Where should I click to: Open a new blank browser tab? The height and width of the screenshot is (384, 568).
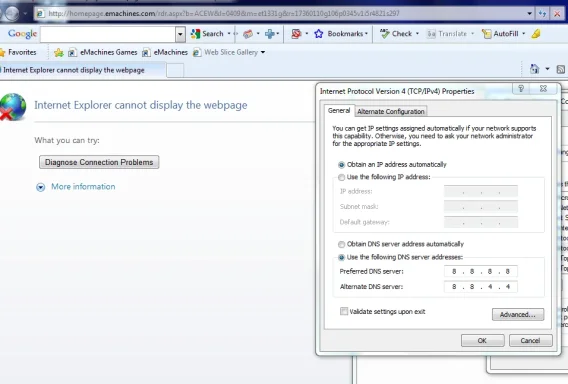(175, 70)
